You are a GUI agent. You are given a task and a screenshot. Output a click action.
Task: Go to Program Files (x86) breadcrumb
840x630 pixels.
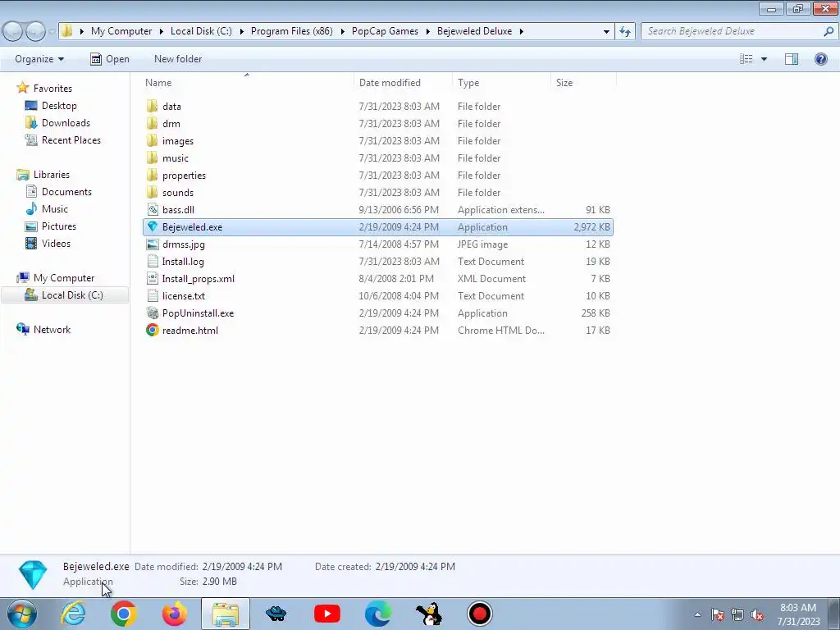(x=291, y=31)
